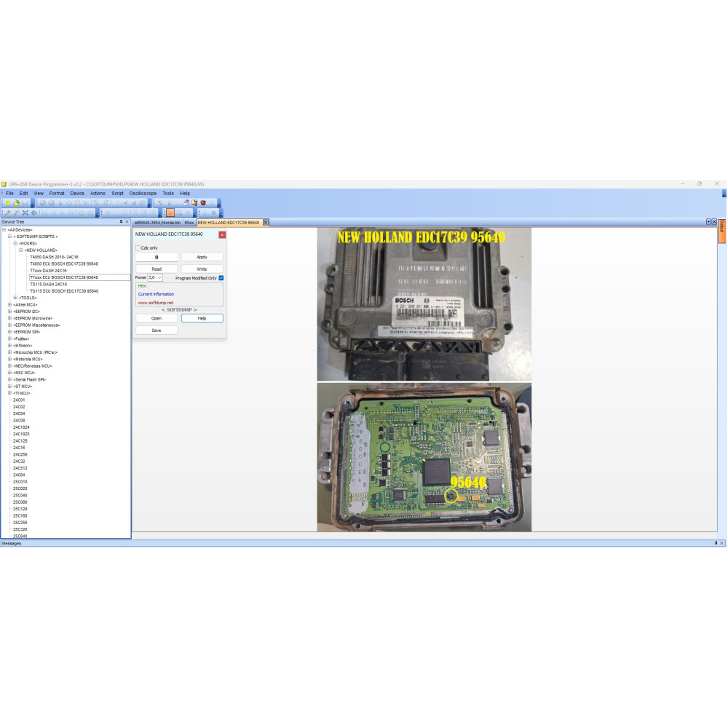The width and height of the screenshot is (728, 728).
Task: Expand the ST MCU node
Action: coord(9,387)
